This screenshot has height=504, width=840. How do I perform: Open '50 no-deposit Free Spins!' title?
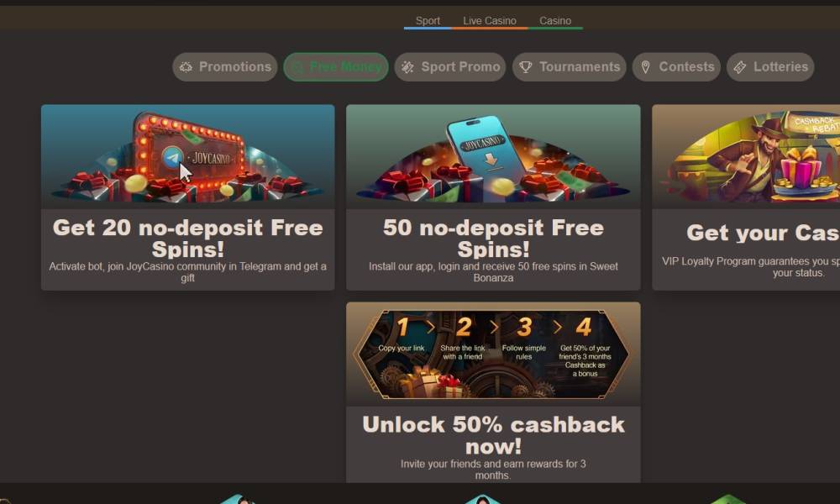493,239
